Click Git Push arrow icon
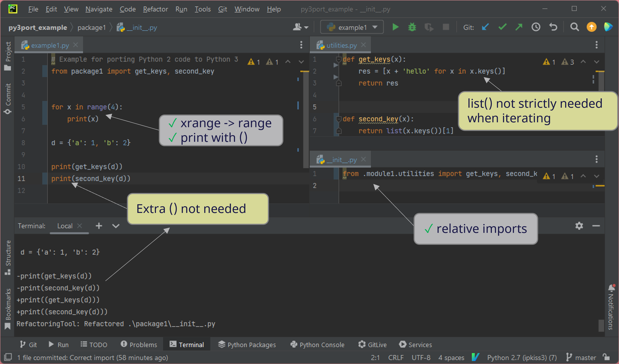619x364 pixels. (519, 27)
